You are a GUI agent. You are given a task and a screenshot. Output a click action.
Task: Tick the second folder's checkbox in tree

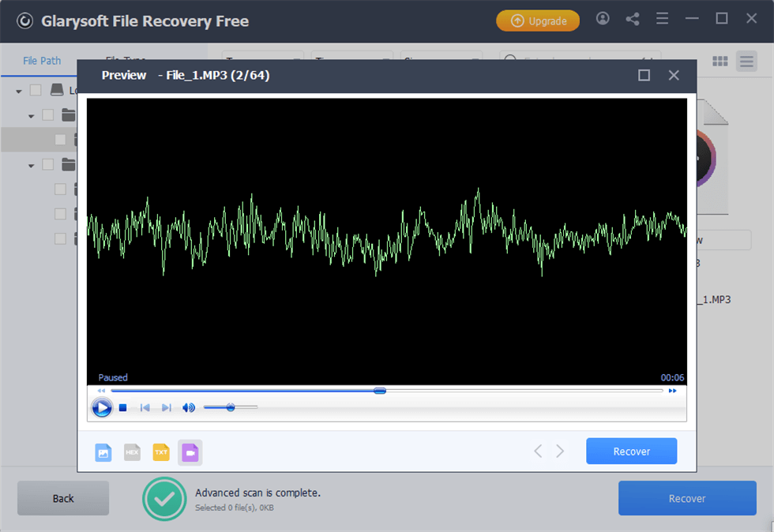48,165
